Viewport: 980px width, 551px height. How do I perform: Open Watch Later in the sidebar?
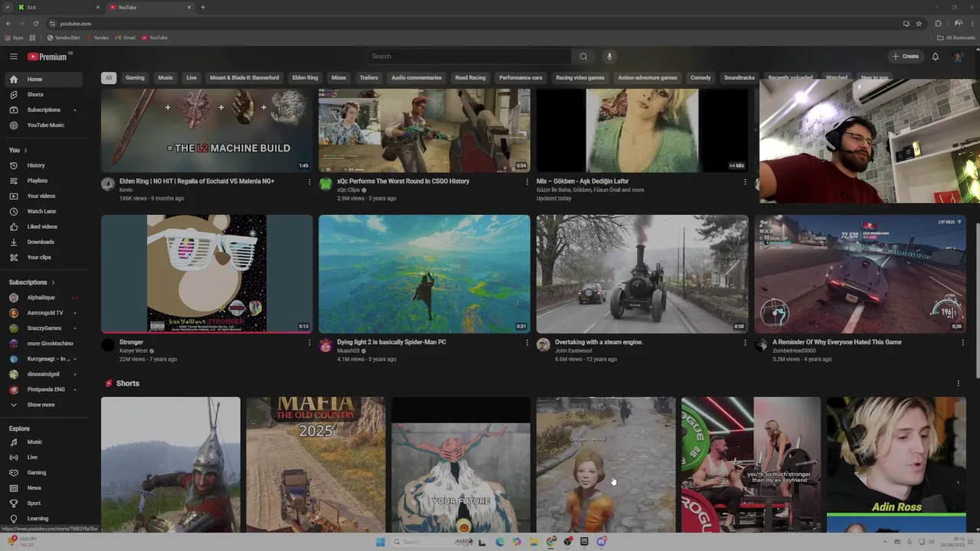click(x=42, y=211)
